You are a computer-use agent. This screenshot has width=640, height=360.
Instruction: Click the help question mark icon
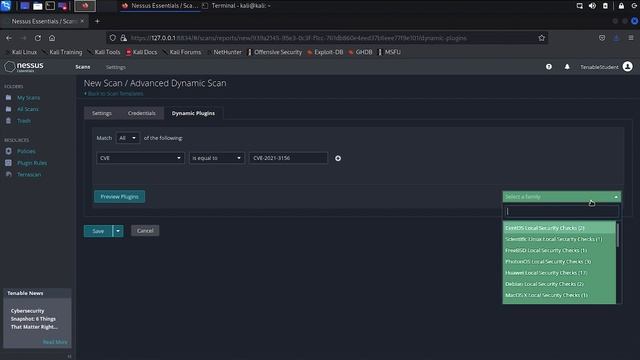[549, 67]
